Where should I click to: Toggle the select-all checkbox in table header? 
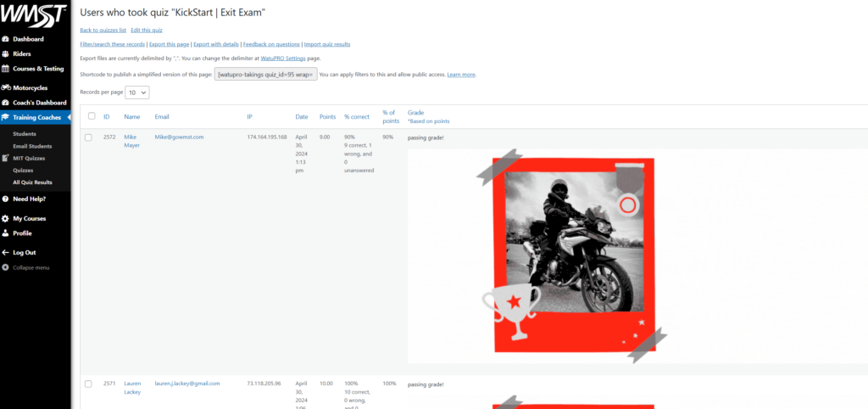(92, 116)
